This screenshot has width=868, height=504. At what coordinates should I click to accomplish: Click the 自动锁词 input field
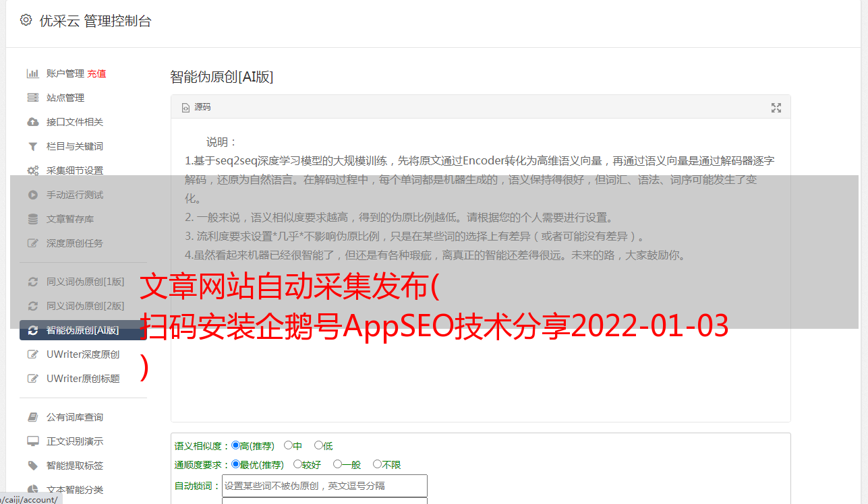pos(324,486)
